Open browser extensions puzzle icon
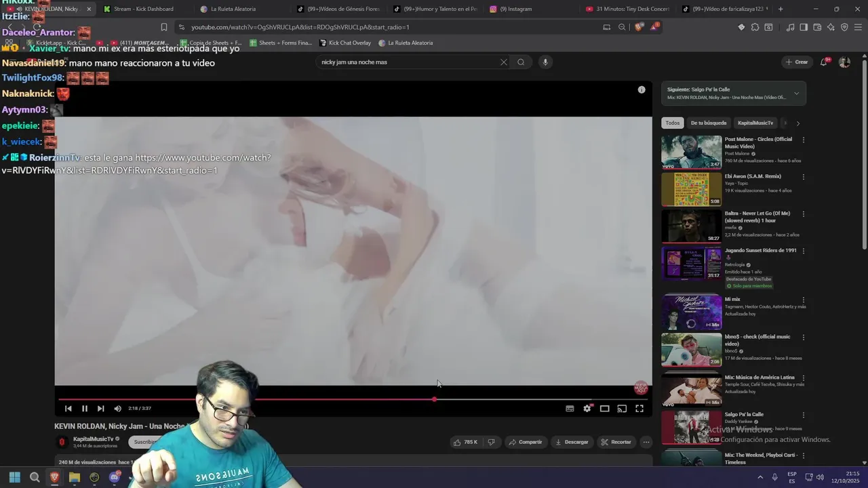The width and height of the screenshot is (868, 488). pyautogui.click(x=755, y=27)
